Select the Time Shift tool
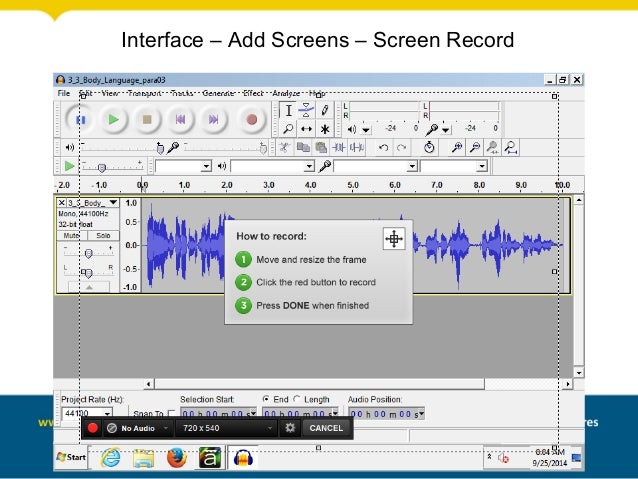 click(x=306, y=129)
